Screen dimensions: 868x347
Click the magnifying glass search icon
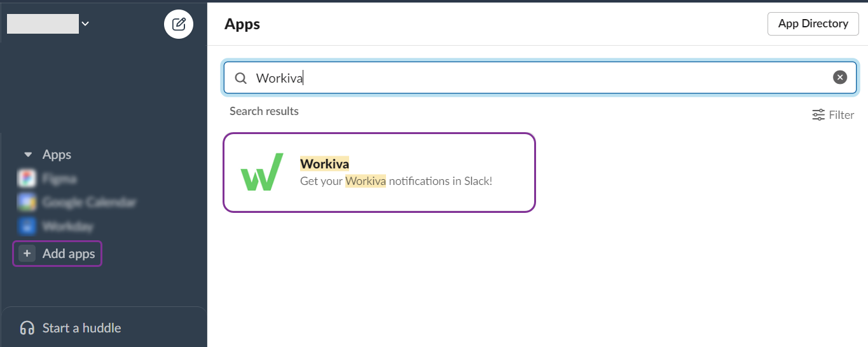click(241, 78)
